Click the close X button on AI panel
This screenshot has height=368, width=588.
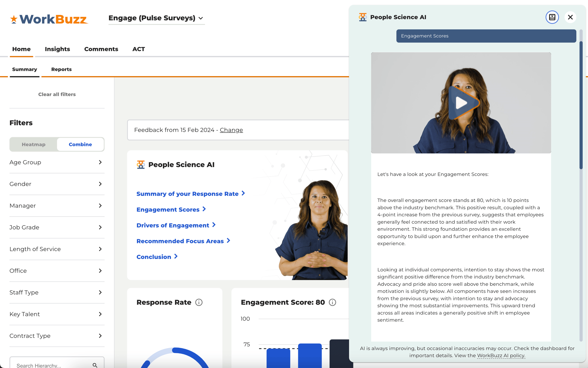point(570,17)
